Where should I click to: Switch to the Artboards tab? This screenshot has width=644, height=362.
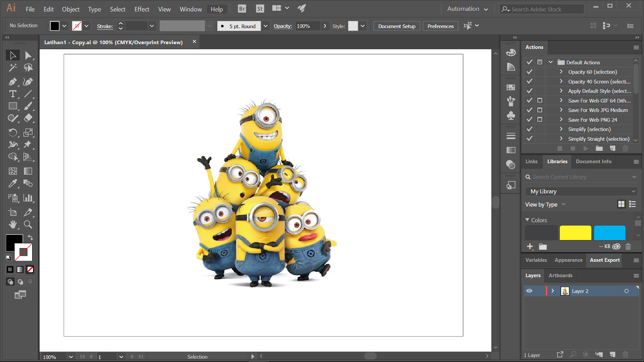point(560,276)
